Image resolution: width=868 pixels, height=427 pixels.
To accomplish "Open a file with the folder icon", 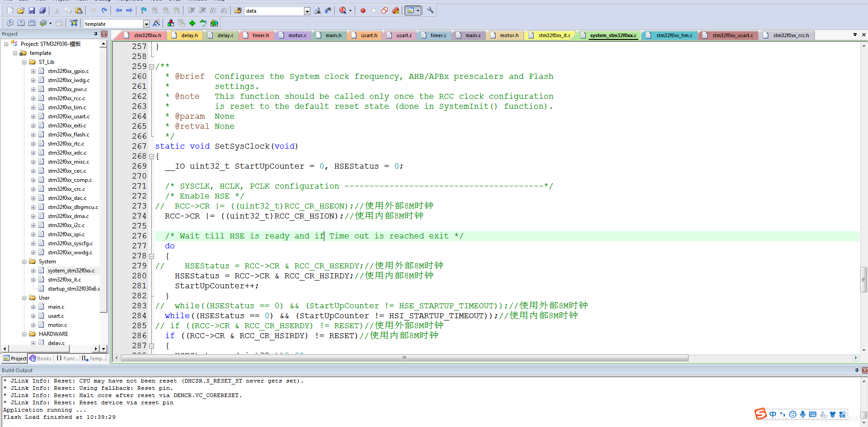I will pyautogui.click(x=21, y=10).
